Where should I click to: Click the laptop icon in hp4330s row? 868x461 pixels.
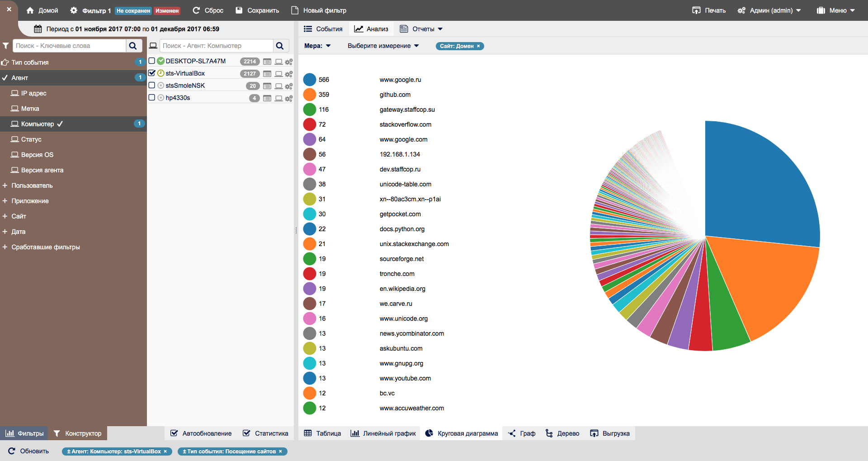tap(279, 98)
